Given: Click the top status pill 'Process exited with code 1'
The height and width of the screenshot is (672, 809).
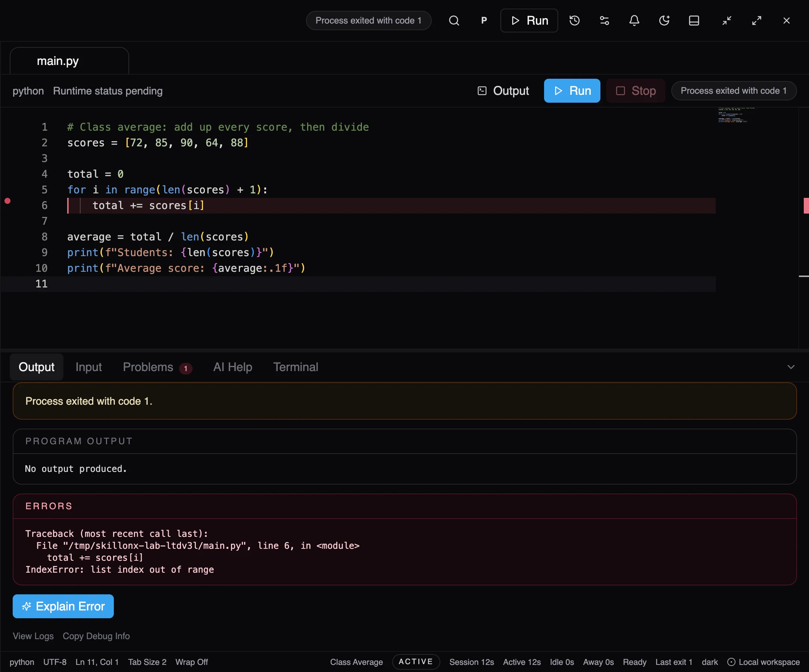Looking at the screenshot, I should point(369,21).
